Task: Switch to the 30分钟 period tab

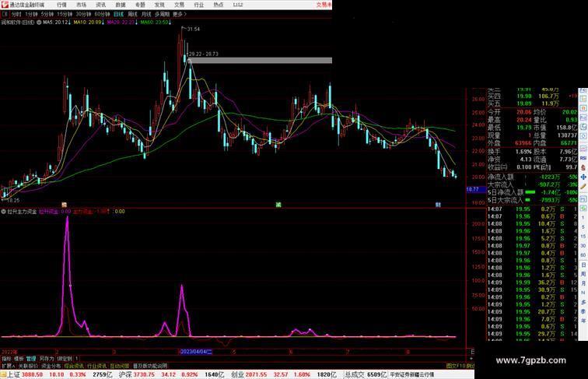Action: pyautogui.click(x=83, y=14)
